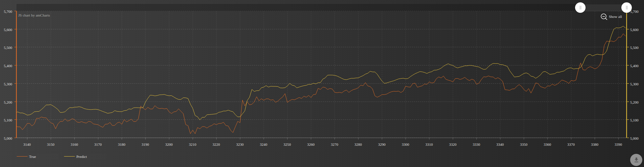Click the Predict legend line marker
Screen dimensions: 644x167
click(69, 157)
